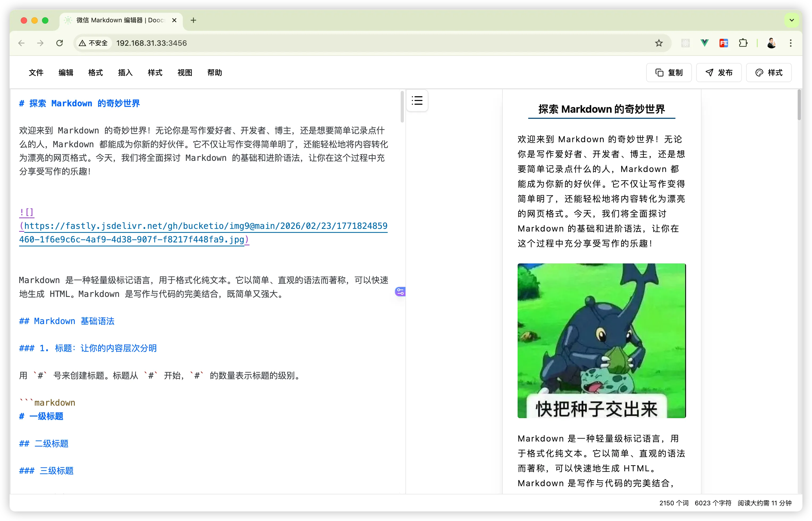Click the 不安全 site security warning chip
This screenshot has width=812, height=521.
pos(93,43)
